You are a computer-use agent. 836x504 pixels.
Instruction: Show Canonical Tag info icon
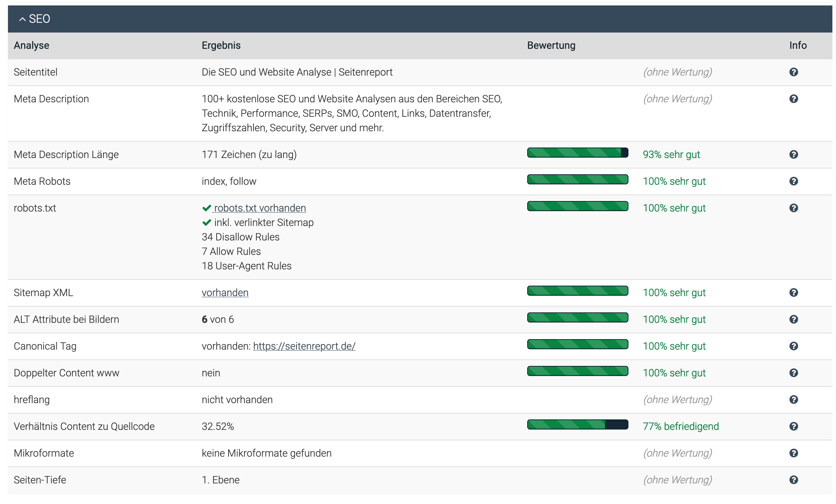(793, 346)
